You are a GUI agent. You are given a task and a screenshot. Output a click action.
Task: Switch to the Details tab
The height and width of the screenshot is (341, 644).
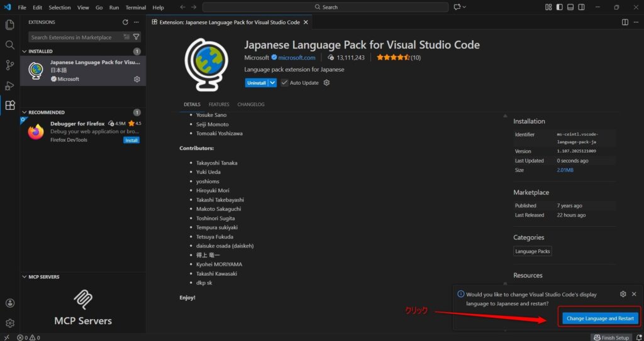coord(192,104)
